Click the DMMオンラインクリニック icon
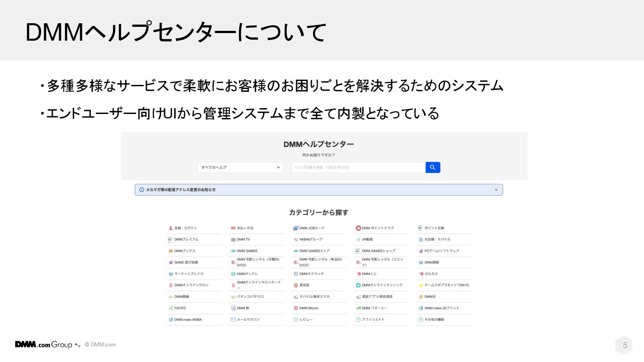The width and height of the screenshot is (644, 362). click(358, 285)
